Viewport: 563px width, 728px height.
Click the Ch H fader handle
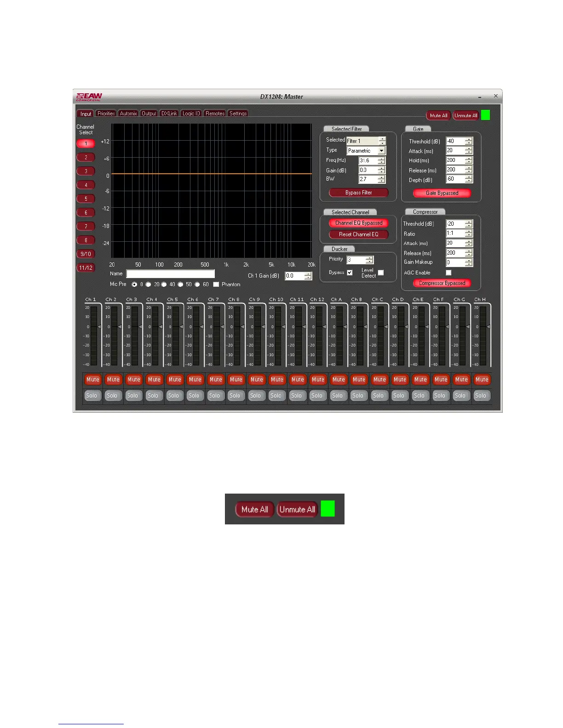pos(488,327)
